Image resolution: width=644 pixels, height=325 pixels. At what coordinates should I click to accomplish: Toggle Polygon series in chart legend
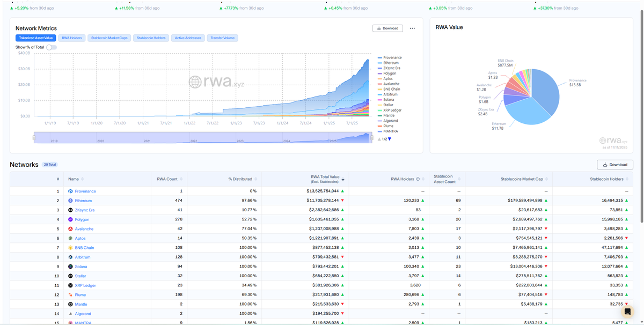pyautogui.click(x=387, y=73)
